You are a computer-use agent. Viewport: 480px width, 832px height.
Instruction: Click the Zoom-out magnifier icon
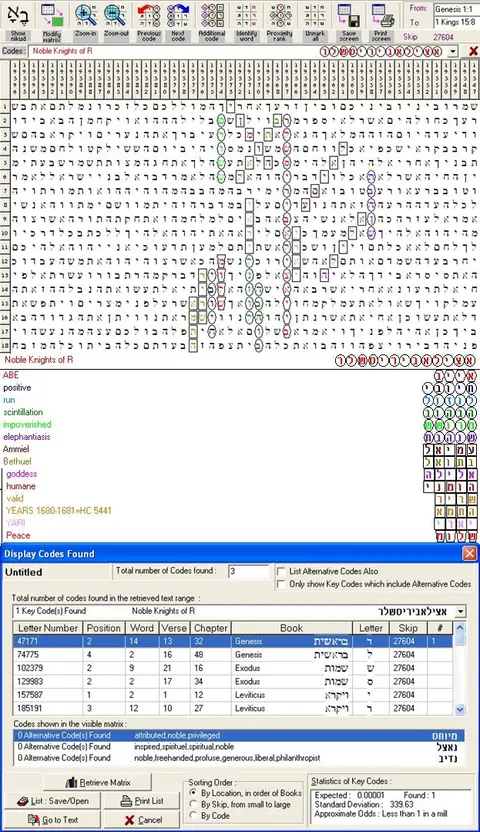coord(116,22)
